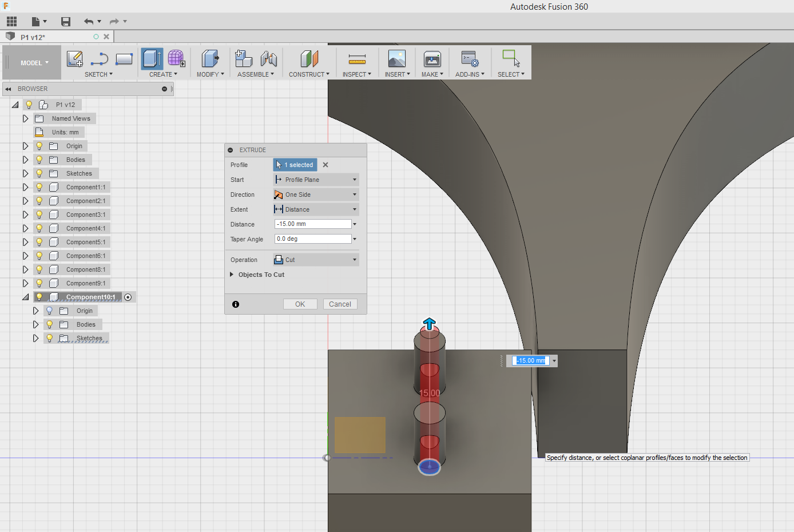Toggle visibility bulb of Component5:1

click(x=39, y=242)
